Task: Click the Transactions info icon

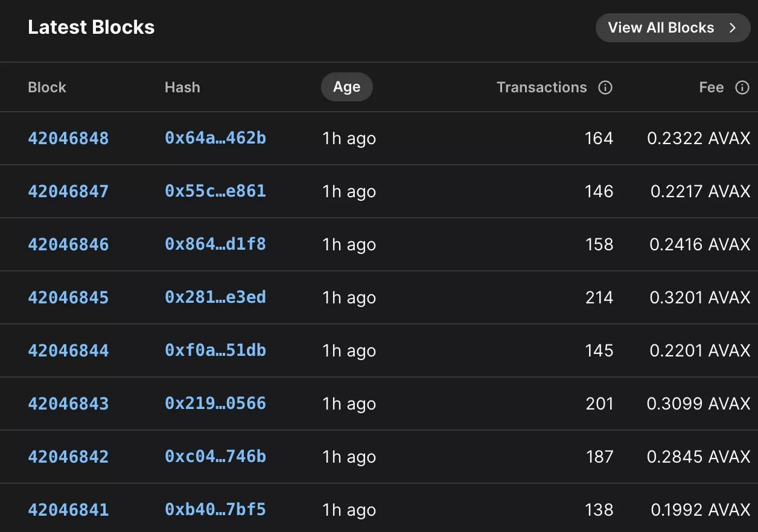Action: (605, 87)
